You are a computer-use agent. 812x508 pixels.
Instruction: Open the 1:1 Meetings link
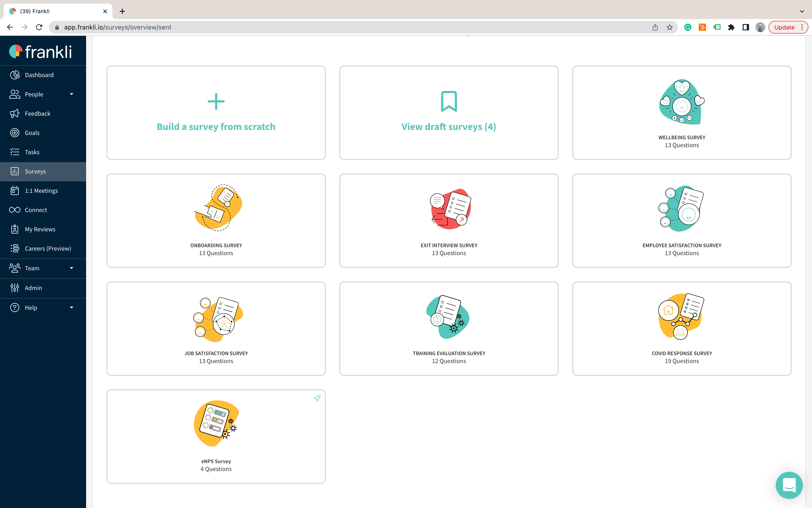coord(43,190)
